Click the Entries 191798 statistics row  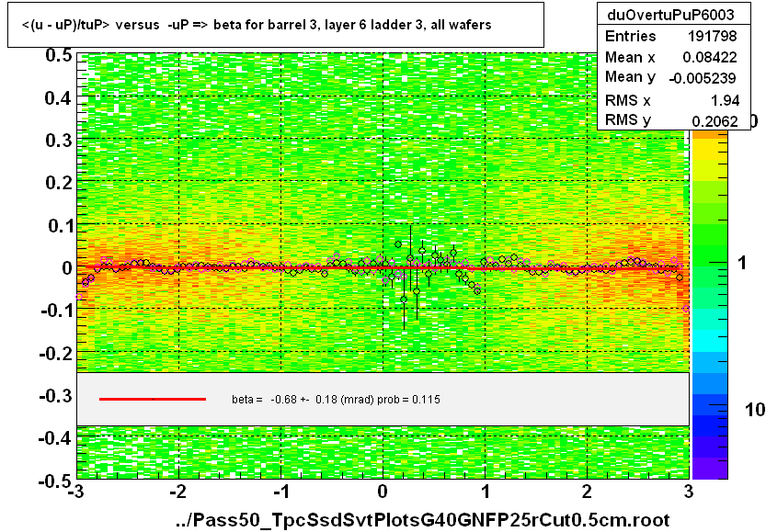click(x=670, y=36)
